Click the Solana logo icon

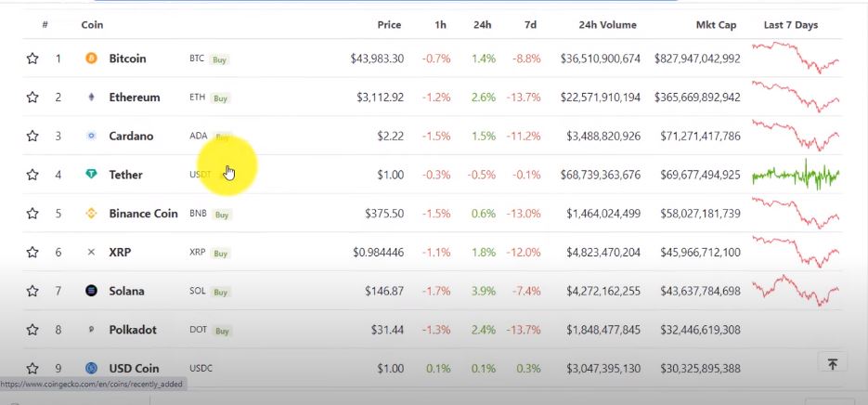coord(91,291)
